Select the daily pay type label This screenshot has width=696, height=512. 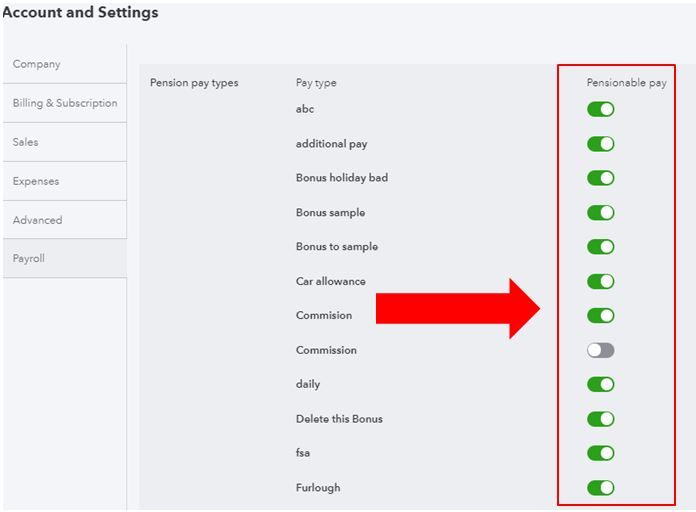308,384
